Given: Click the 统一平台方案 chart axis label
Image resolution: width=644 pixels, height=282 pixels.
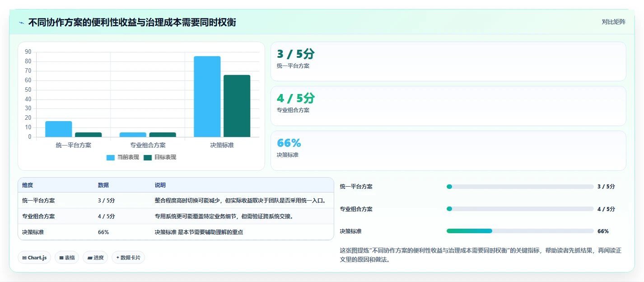Looking at the screenshot, I should point(74,145).
